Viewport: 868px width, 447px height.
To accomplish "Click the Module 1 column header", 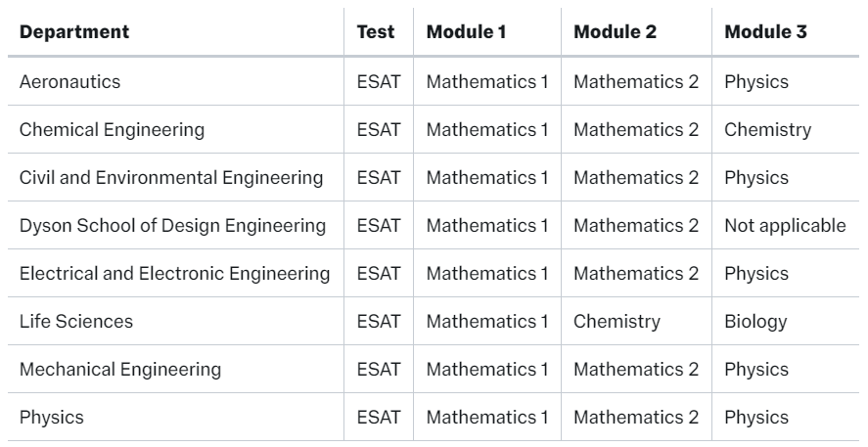I will (x=466, y=32).
